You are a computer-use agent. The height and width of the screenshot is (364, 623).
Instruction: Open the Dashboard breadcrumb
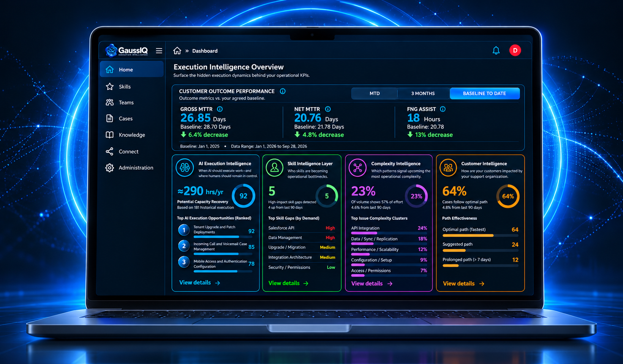click(x=205, y=51)
